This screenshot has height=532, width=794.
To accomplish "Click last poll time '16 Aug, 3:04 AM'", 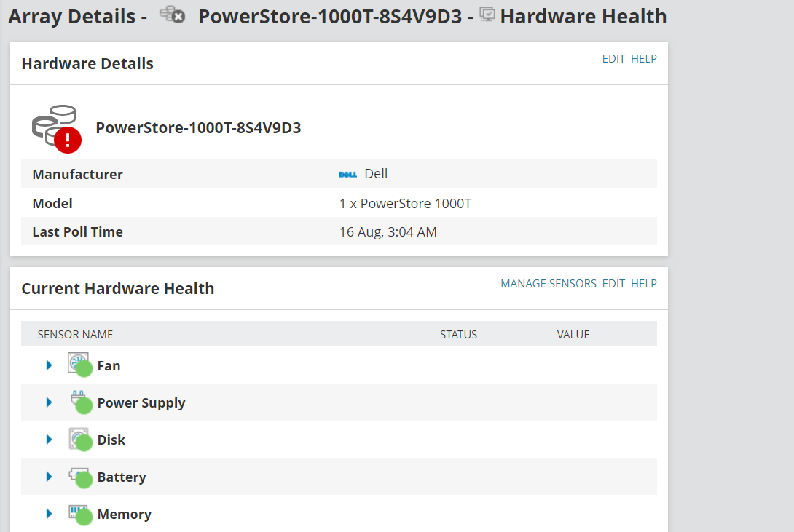I will click(388, 232).
